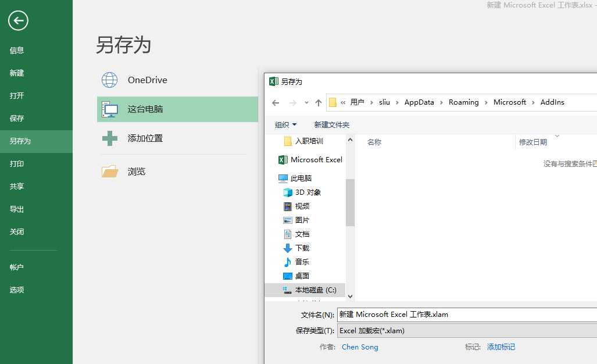Click AppData in the address path
Screen dimensions: 597x364
click(x=419, y=102)
